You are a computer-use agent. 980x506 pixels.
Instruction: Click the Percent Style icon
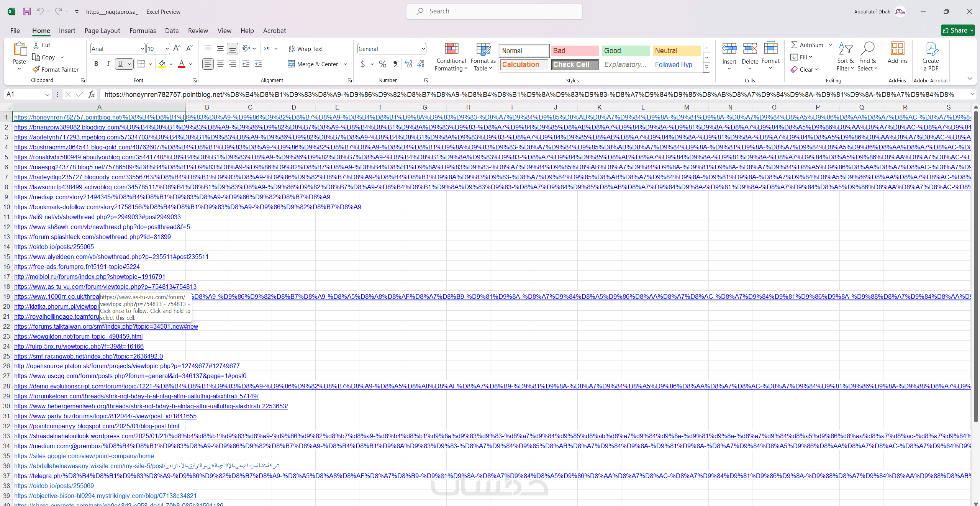(x=382, y=64)
